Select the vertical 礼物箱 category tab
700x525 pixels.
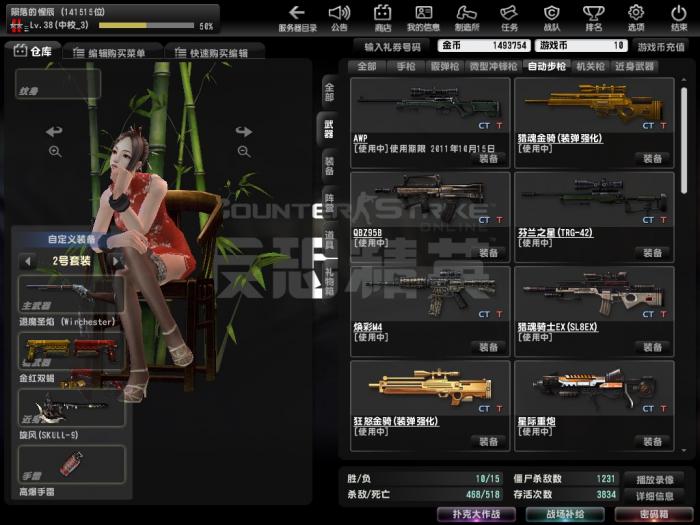pyautogui.click(x=329, y=281)
